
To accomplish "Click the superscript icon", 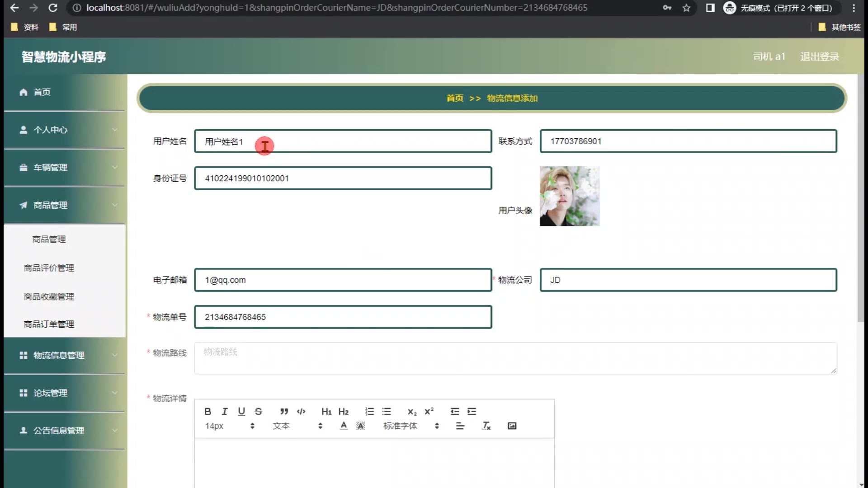I will coord(429,411).
